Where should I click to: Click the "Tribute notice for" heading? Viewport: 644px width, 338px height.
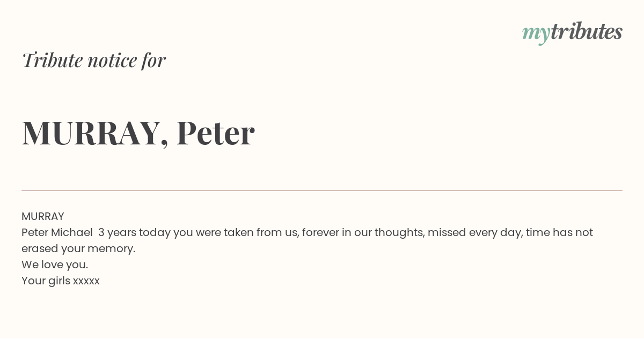tap(93, 60)
